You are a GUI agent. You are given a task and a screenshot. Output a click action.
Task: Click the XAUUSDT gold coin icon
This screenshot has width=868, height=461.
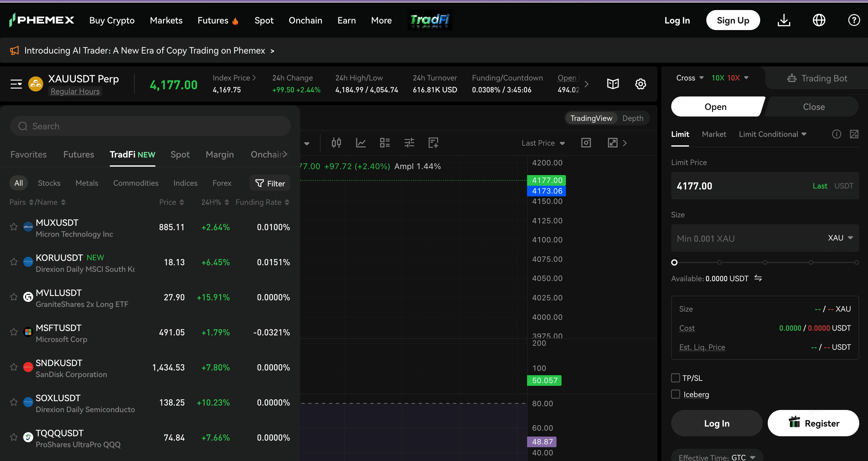[36, 84]
